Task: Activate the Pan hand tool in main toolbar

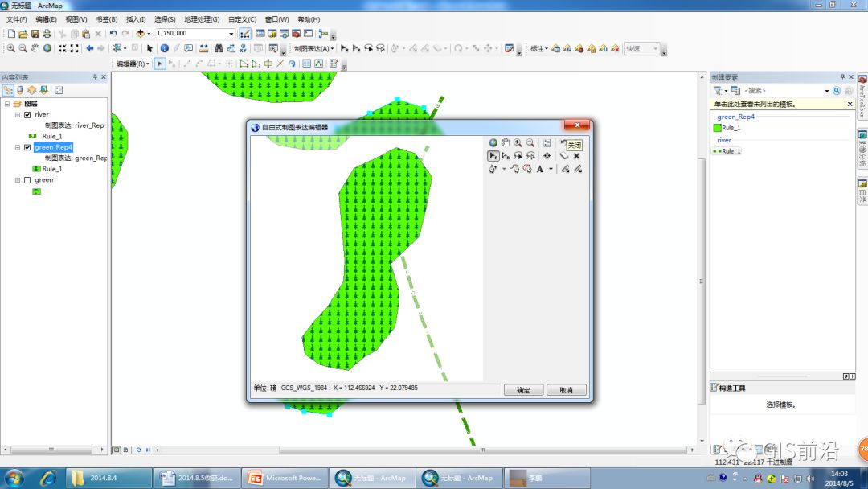Action: [x=35, y=48]
